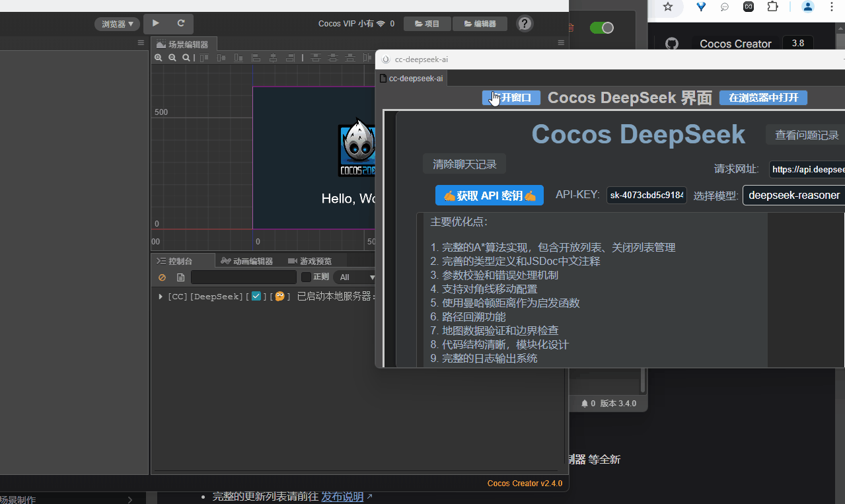Click the align horizontal center icon
This screenshot has width=845, height=504.
[274, 58]
